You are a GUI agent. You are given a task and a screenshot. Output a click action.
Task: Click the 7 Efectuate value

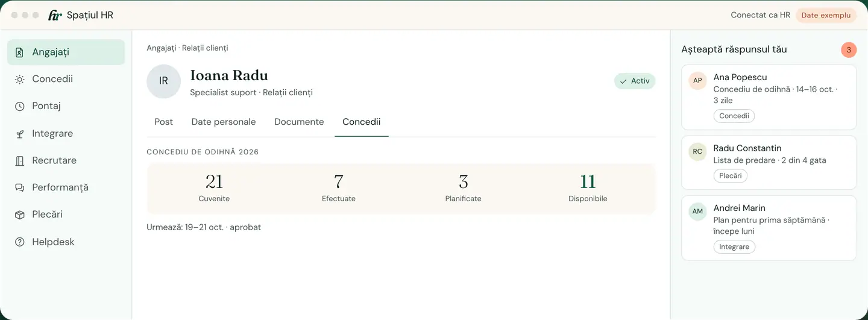point(339,181)
